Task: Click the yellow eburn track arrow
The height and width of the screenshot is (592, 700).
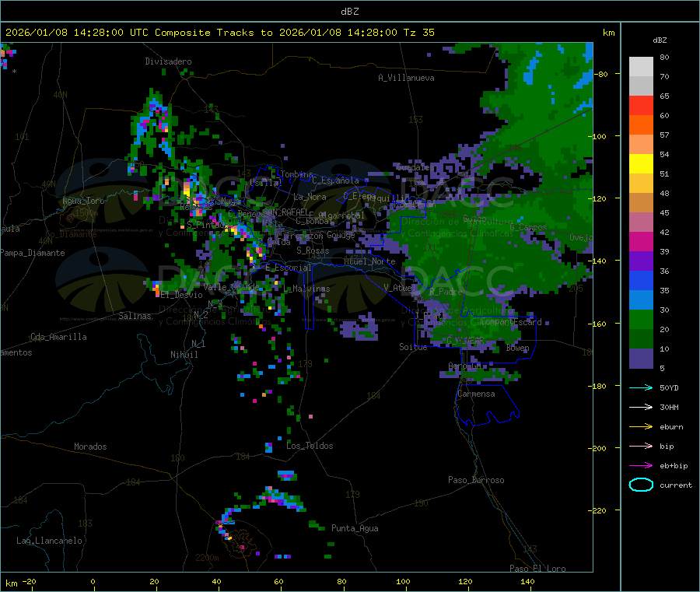Action: (x=641, y=427)
